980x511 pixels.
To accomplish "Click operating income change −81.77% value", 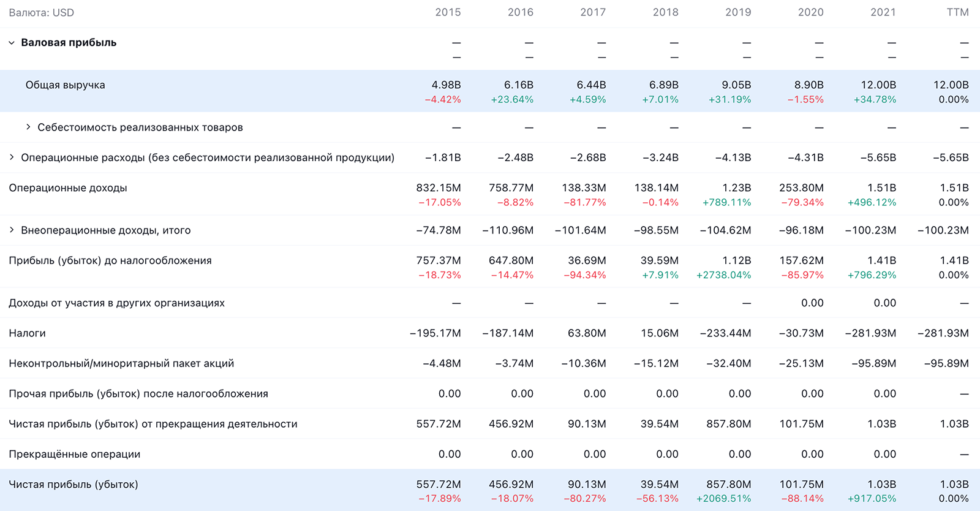I will point(585,203).
